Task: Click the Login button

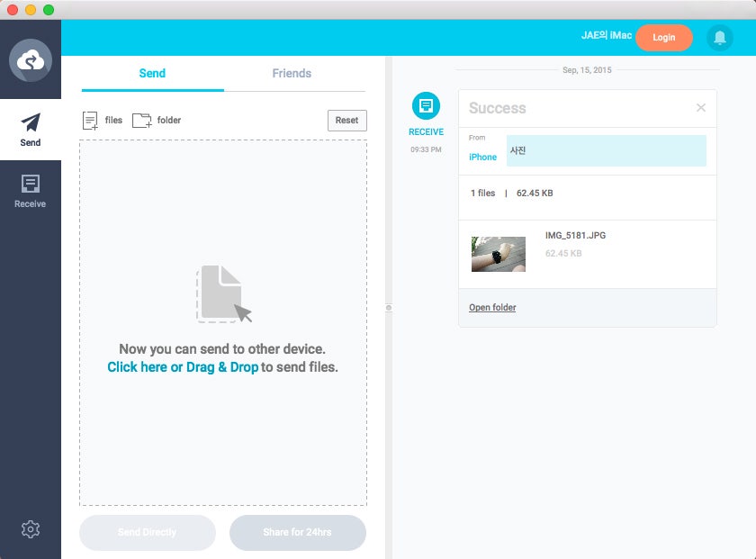Action: point(664,38)
